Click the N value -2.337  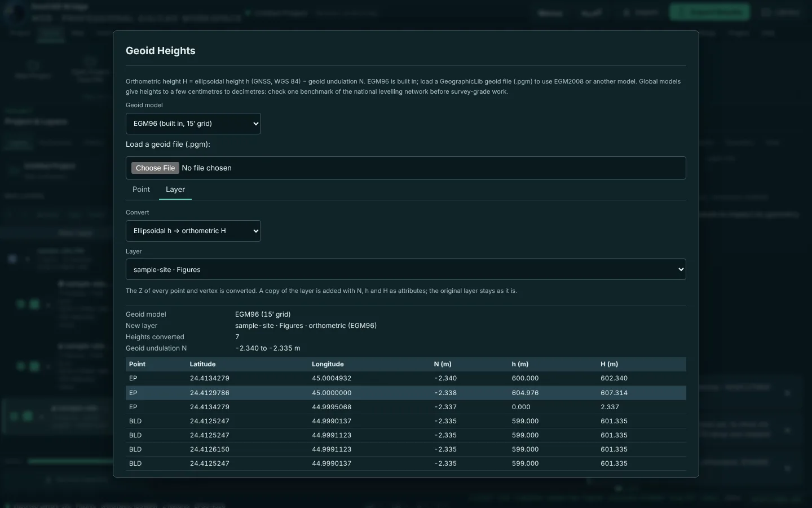point(445,407)
